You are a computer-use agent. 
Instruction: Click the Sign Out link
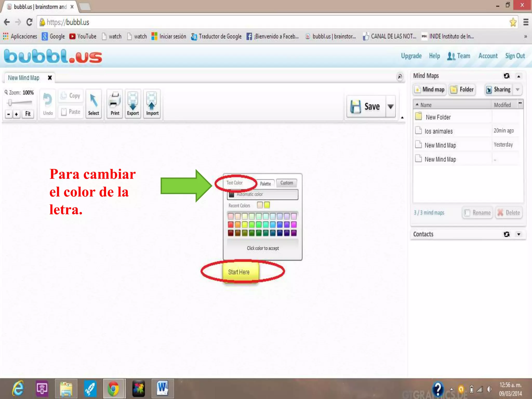[515, 56]
